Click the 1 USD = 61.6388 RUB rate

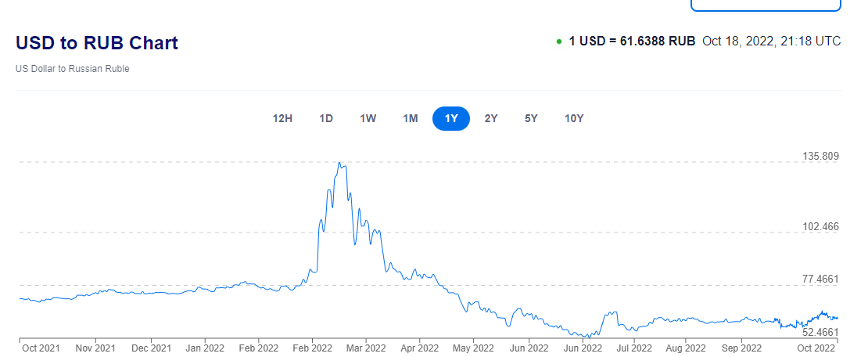632,41
